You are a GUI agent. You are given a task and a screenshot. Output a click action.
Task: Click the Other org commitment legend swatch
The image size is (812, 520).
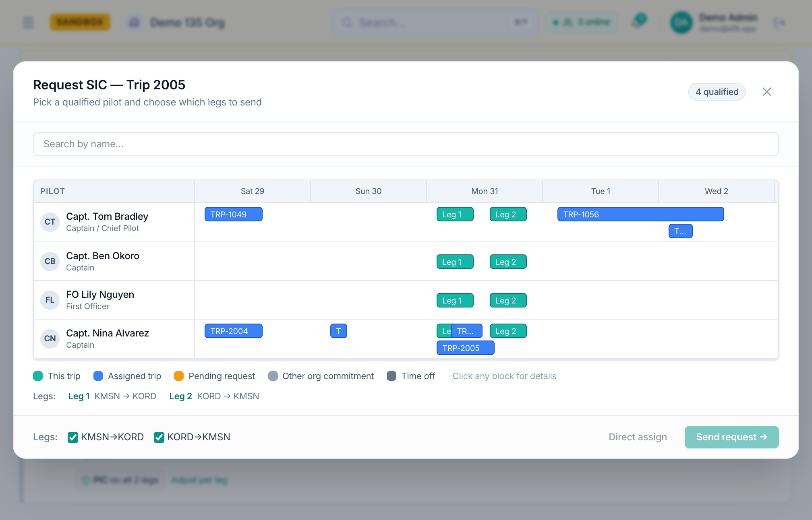tap(273, 376)
